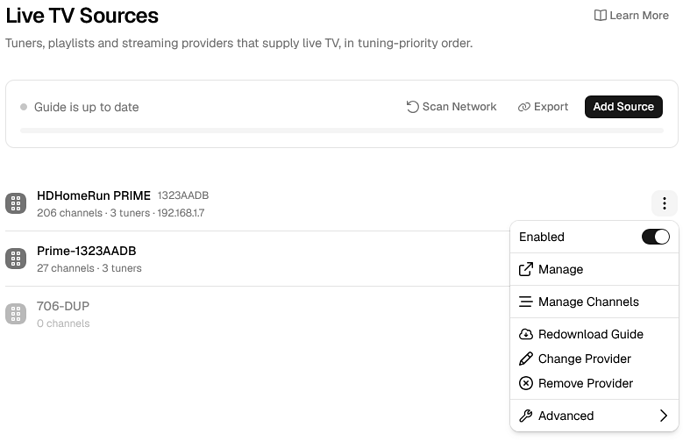Image resolution: width=690 pixels, height=441 pixels.
Task: Click the Prime-1323AADB source grid icon
Action: tap(16, 259)
